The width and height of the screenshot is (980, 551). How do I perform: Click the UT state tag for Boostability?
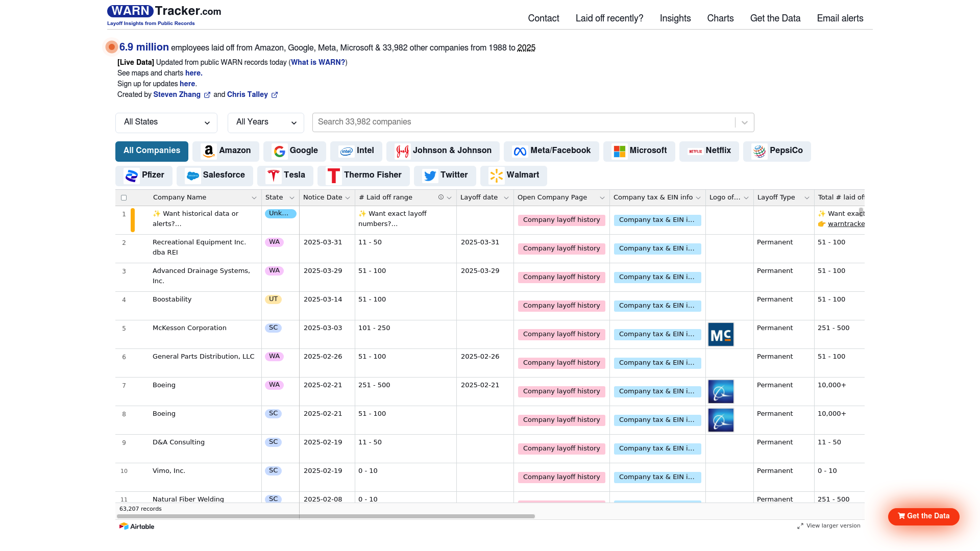coord(274,299)
